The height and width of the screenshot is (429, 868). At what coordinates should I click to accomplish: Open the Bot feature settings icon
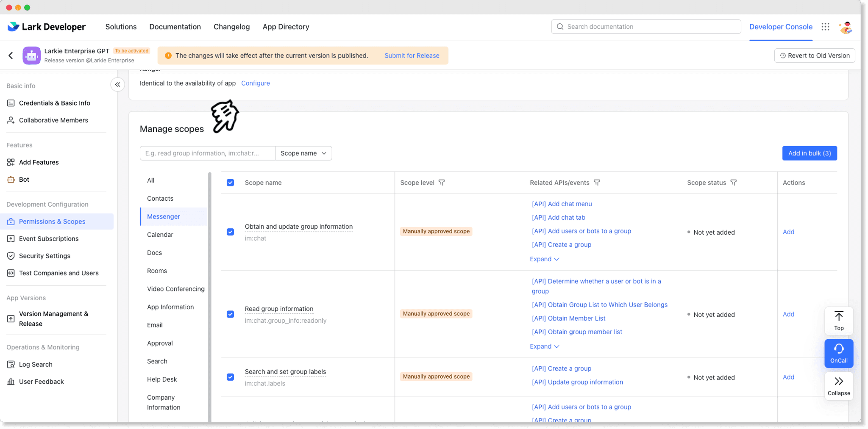point(11,179)
